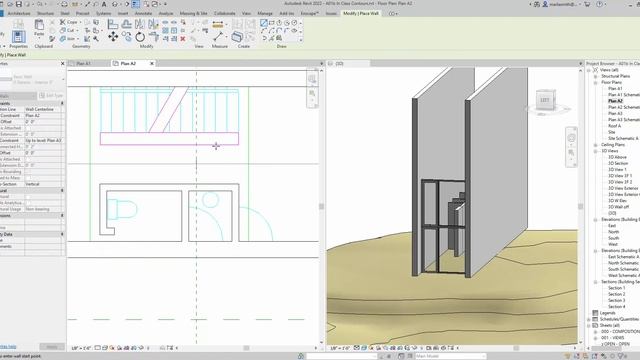
Task: Select the Rotate tool in Modify panel
Action: 140,37
